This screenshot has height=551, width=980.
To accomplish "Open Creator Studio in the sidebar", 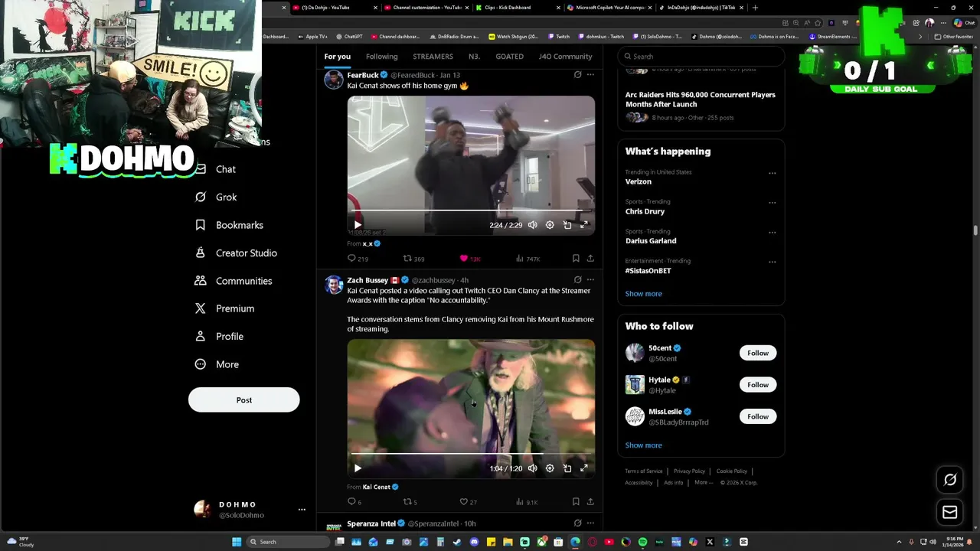I will pyautogui.click(x=236, y=253).
